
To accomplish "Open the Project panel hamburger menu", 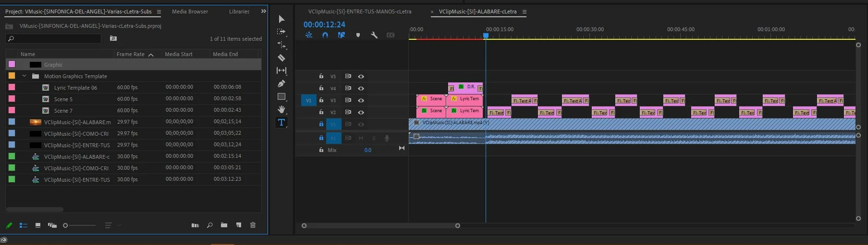I will click(x=159, y=12).
